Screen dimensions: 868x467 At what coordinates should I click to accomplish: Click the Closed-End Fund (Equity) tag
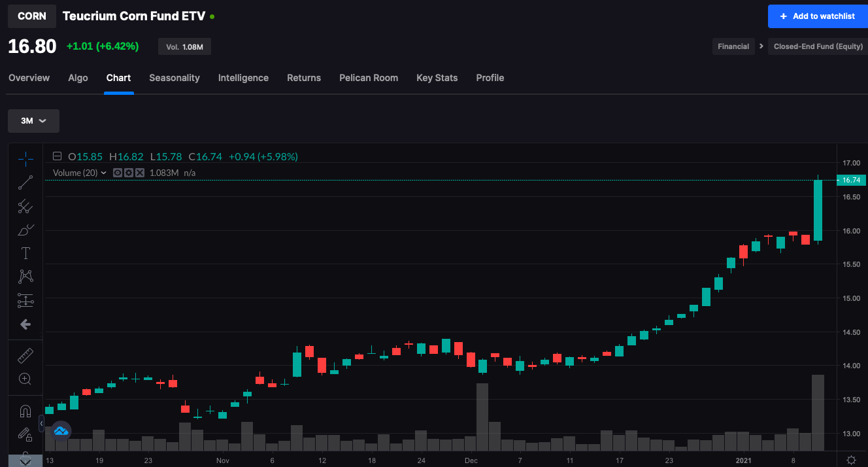coord(818,46)
